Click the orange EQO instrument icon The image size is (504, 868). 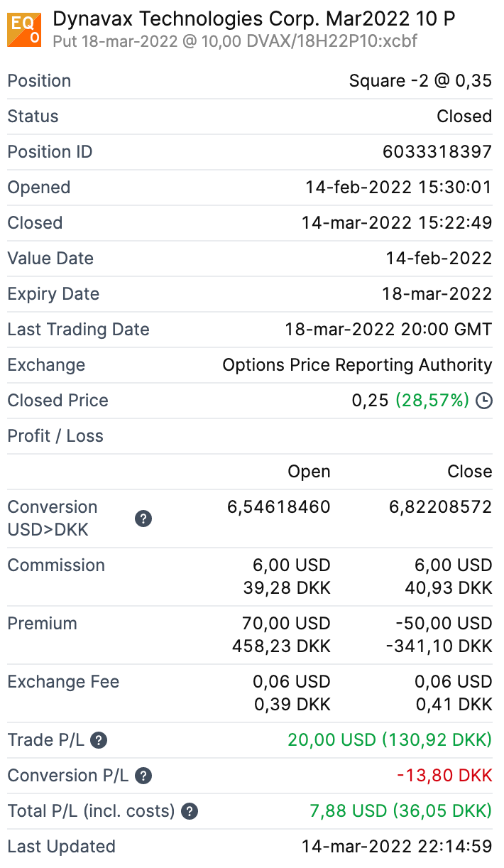(24, 30)
